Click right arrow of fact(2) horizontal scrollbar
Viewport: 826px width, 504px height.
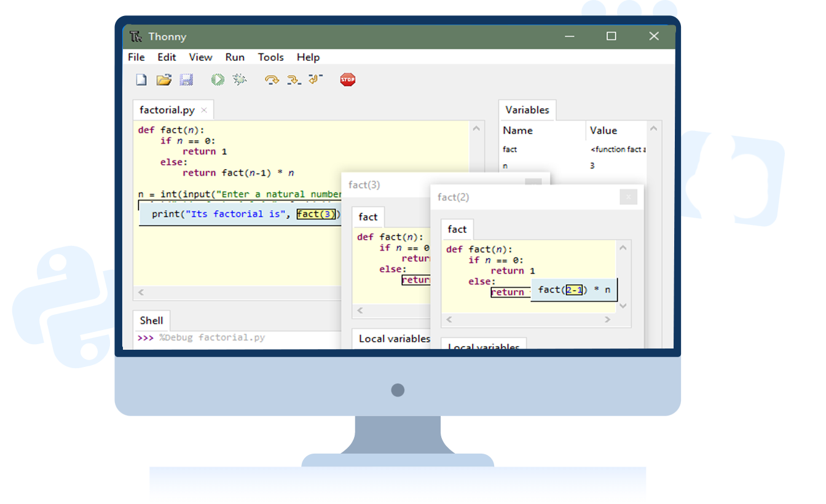(607, 320)
